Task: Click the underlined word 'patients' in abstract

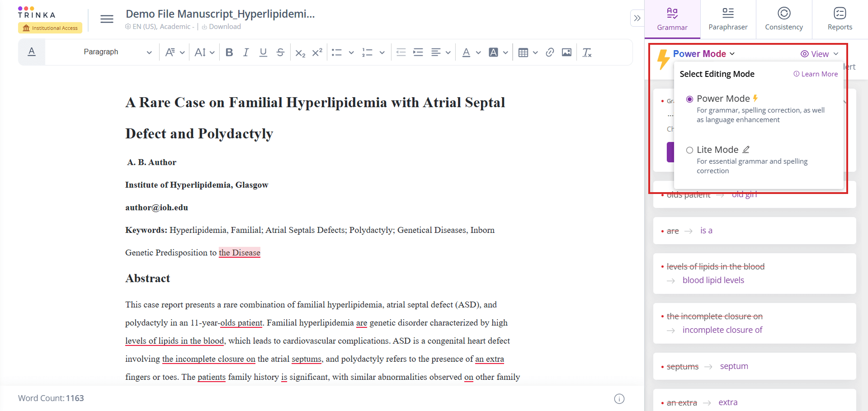Action: (212, 377)
